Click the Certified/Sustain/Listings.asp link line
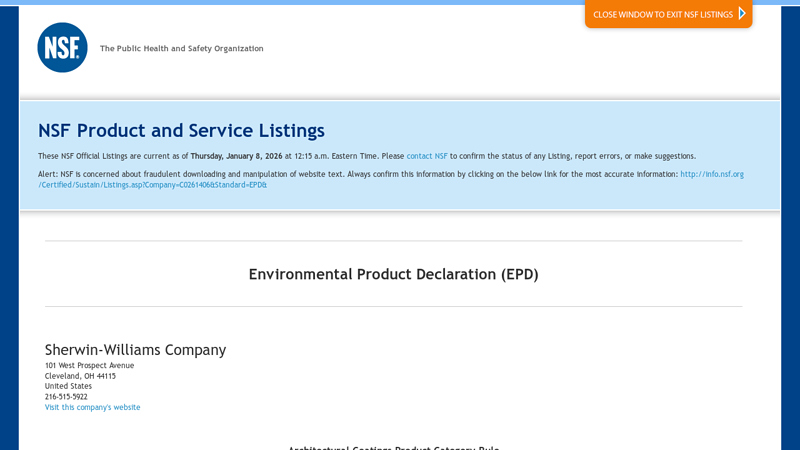Screen dimensions: 800x450 click(152, 185)
